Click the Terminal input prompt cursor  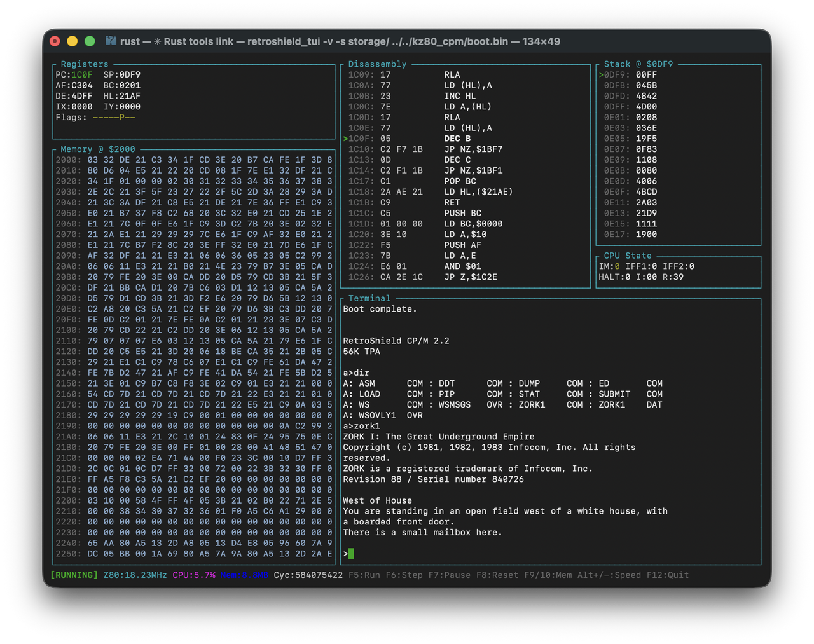coord(350,553)
